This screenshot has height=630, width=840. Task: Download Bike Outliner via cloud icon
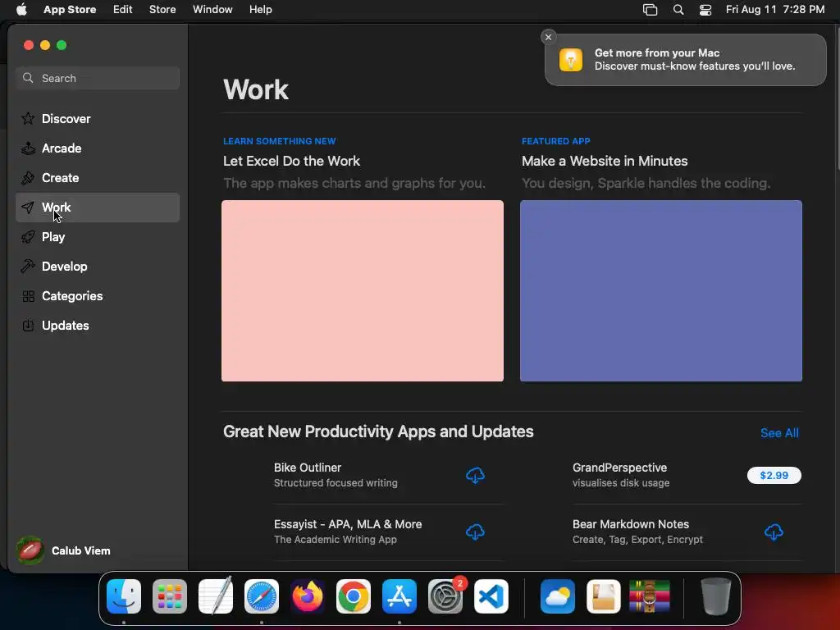click(x=475, y=475)
